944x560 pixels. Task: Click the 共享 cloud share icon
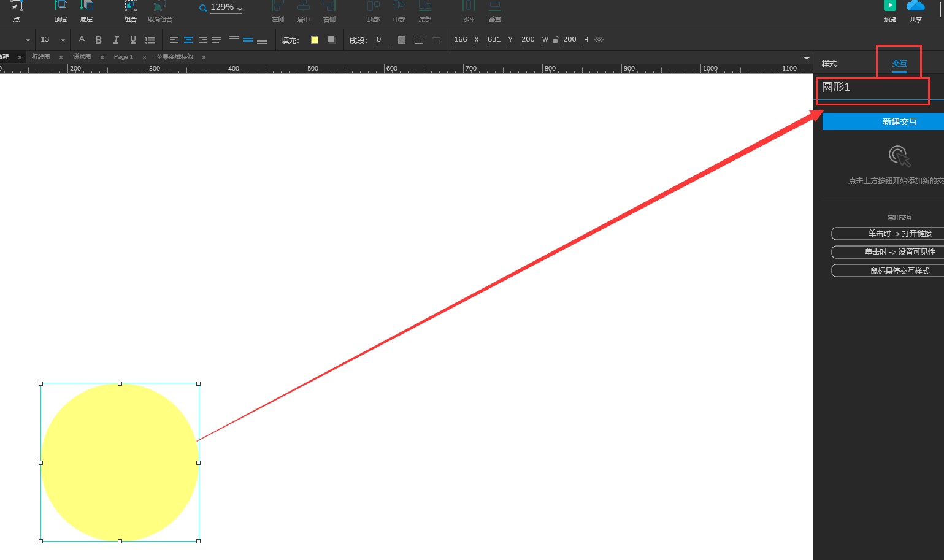(x=916, y=6)
